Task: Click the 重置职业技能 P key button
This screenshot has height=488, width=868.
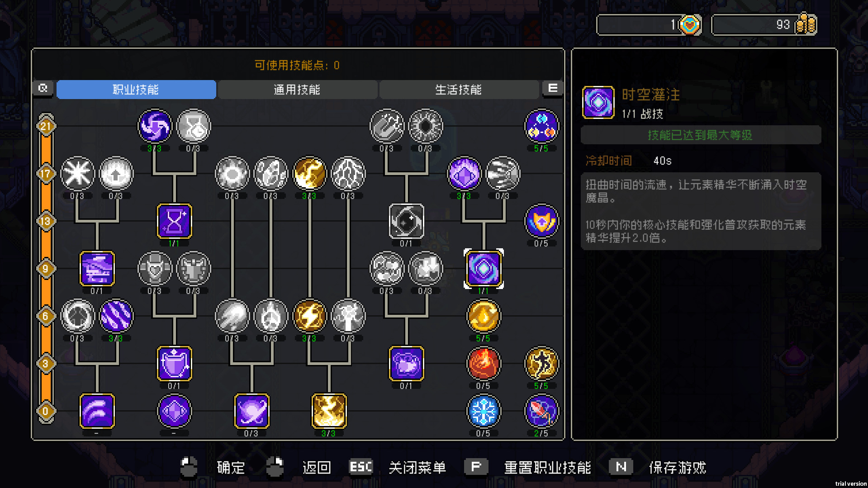Action: tap(476, 467)
